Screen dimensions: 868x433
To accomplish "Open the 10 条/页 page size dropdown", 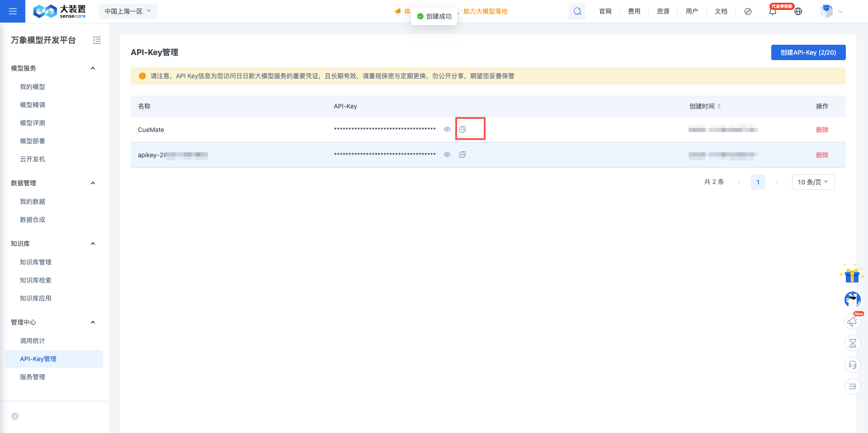I will click(813, 182).
